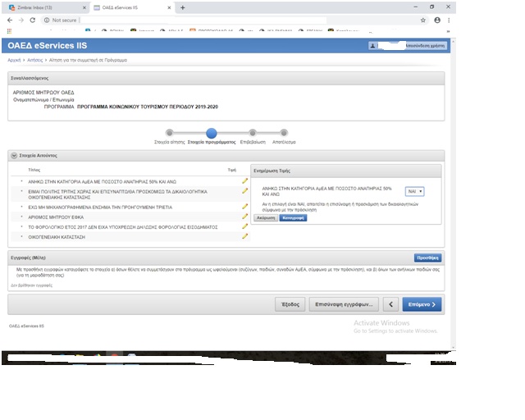Click pencil icon for ΟΙΚΟΓΕΝΕΙΑΚΗ ΚΑΤΑΣΤΑΣΗ row
The height and width of the screenshot is (420, 525).
[x=244, y=236]
